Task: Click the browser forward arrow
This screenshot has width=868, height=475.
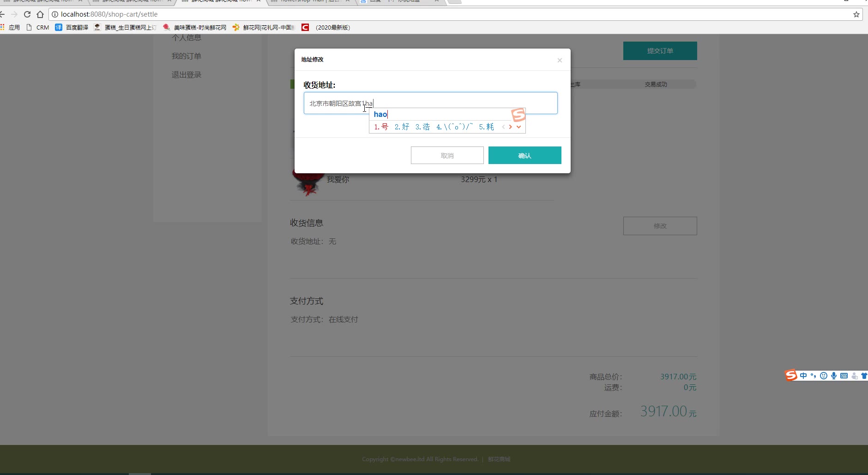Action: tap(14, 14)
